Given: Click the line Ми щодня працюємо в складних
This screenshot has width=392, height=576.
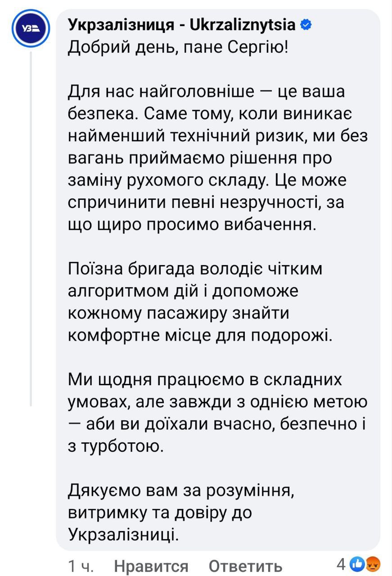Looking at the screenshot, I should (205, 379).
